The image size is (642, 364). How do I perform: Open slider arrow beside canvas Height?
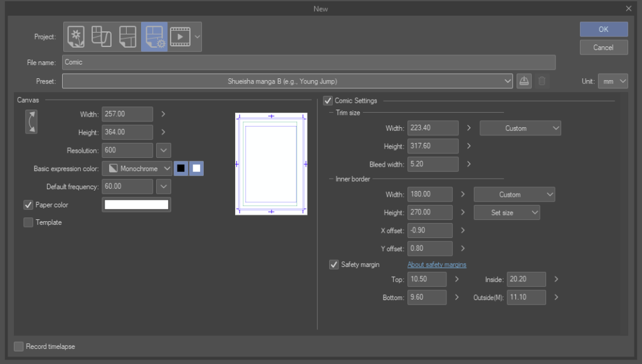click(164, 132)
